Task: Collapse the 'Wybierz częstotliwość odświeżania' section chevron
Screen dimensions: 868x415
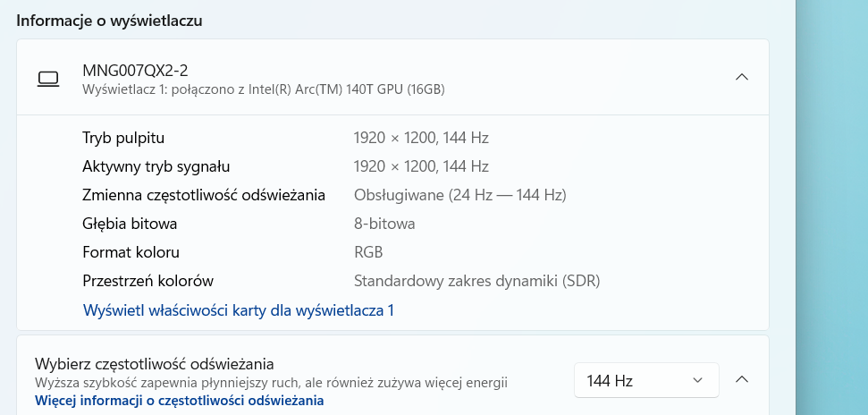Action: tap(741, 380)
